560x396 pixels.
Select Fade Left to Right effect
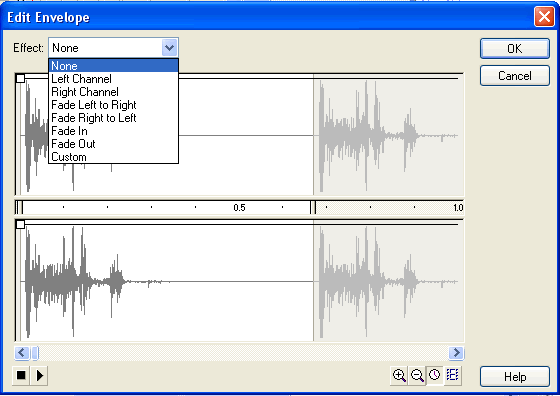113,105
